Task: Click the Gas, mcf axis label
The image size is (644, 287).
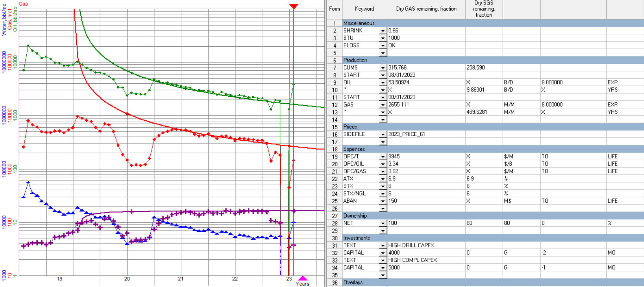Action: [10, 20]
